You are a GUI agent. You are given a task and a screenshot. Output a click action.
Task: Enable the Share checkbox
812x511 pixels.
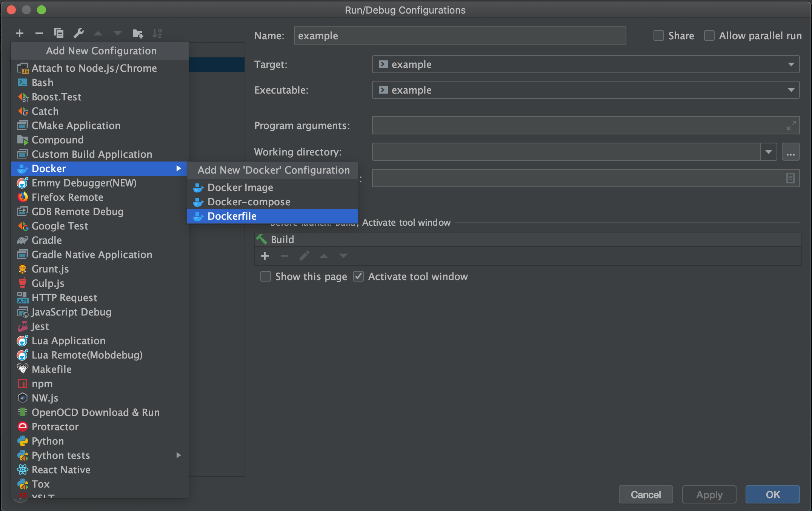[659, 36]
